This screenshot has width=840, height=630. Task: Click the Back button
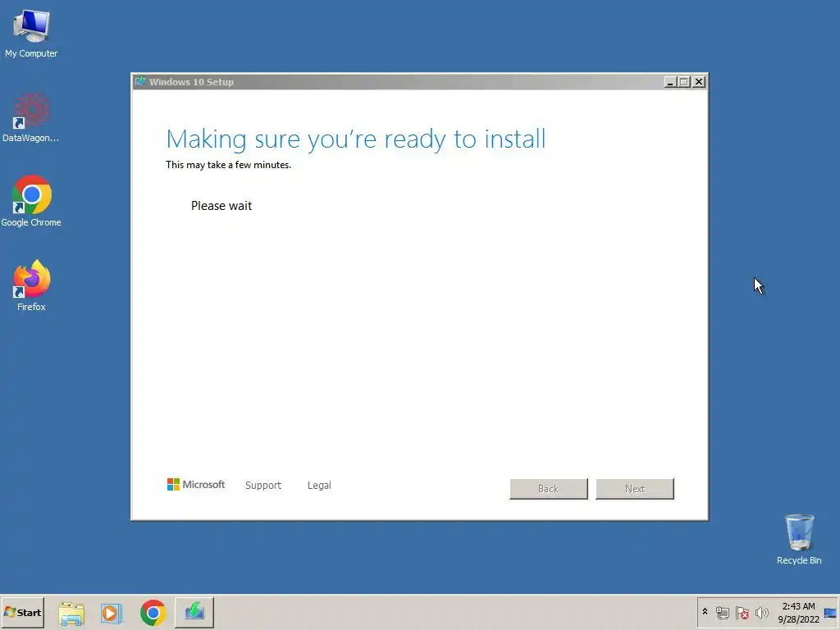pyautogui.click(x=549, y=489)
